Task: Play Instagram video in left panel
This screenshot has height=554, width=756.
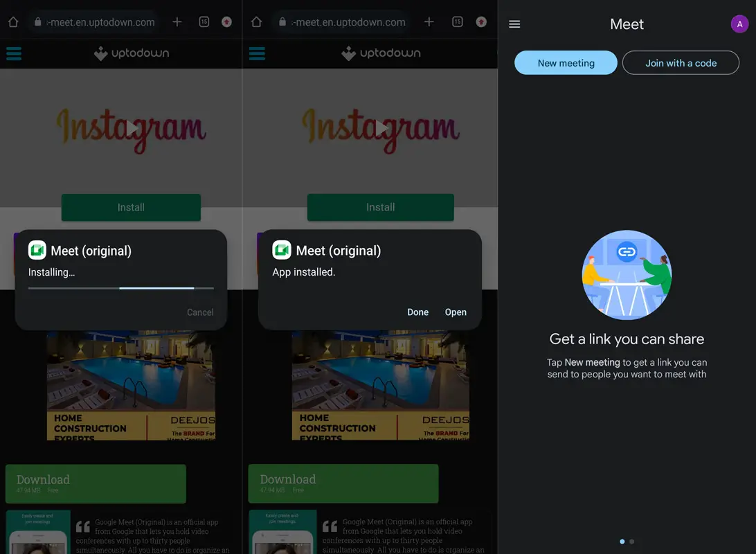Action: tap(132, 128)
